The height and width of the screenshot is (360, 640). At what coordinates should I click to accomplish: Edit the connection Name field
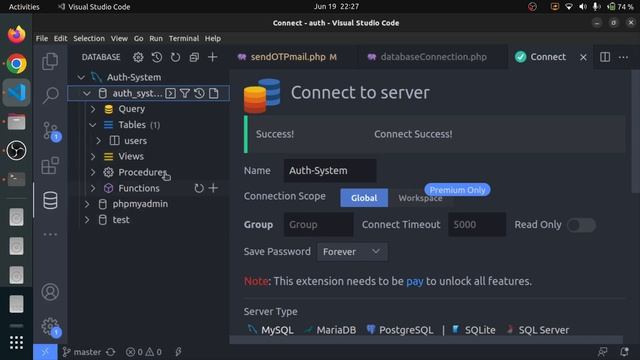pos(330,171)
